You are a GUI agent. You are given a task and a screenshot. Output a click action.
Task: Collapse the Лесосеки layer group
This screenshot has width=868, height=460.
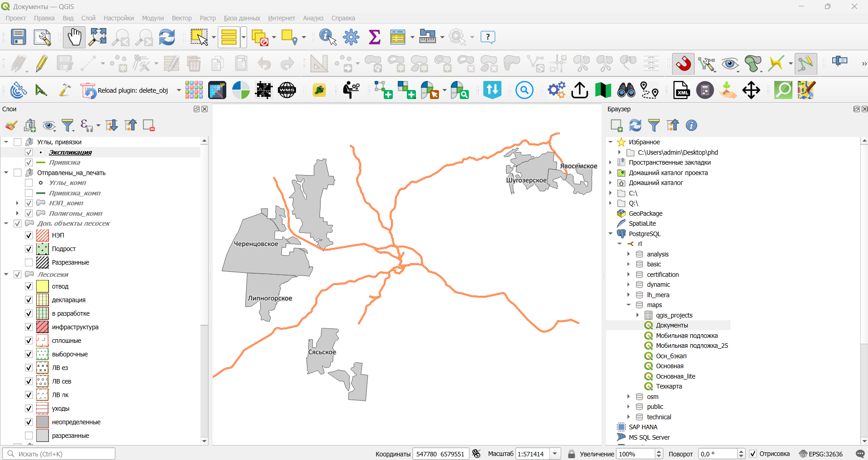coord(6,275)
